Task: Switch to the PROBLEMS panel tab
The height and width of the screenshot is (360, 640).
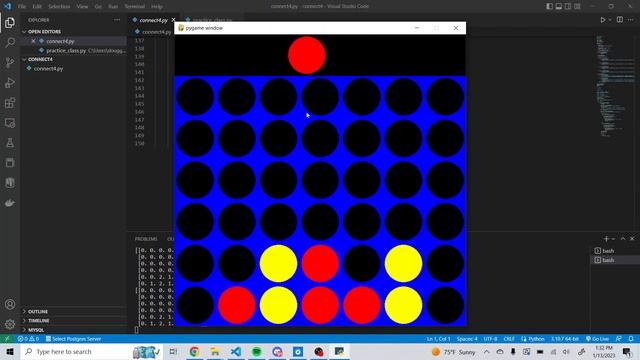Action: (146, 239)
